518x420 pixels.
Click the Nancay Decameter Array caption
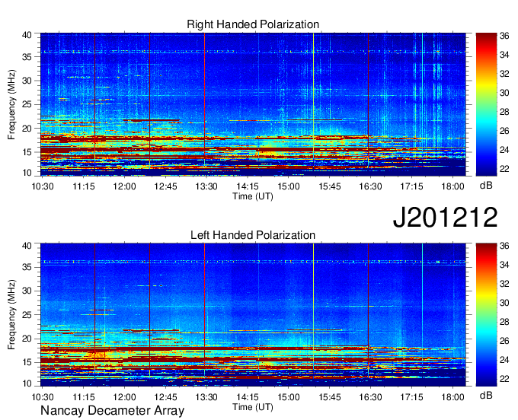pos(112,411)
